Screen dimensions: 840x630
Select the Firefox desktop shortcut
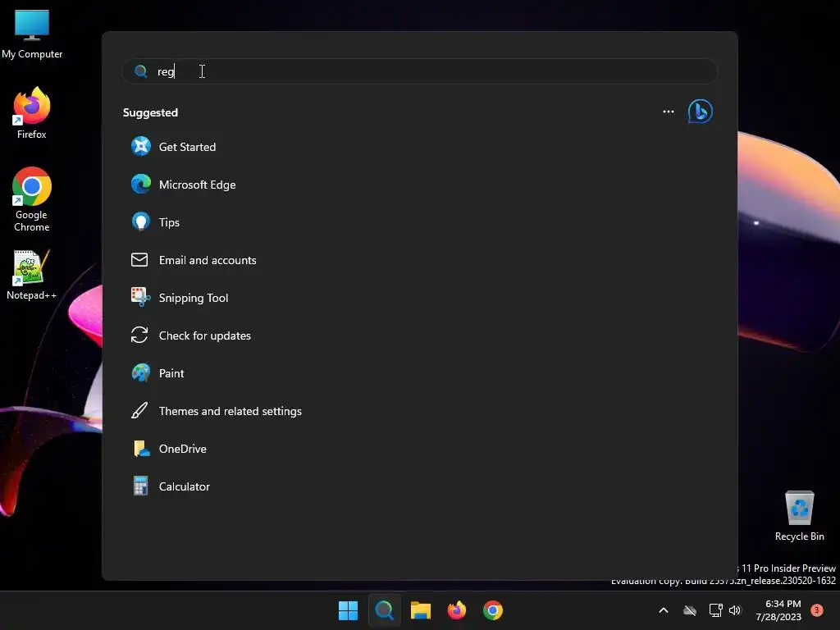(x=32, y=113)
